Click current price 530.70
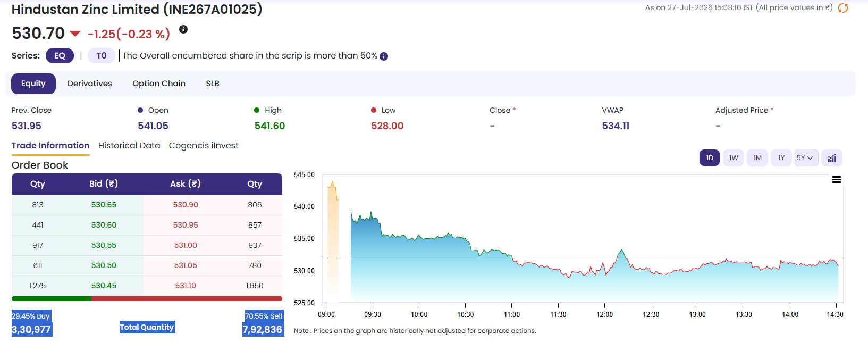 pyautogui.click(x=38, y=34)
